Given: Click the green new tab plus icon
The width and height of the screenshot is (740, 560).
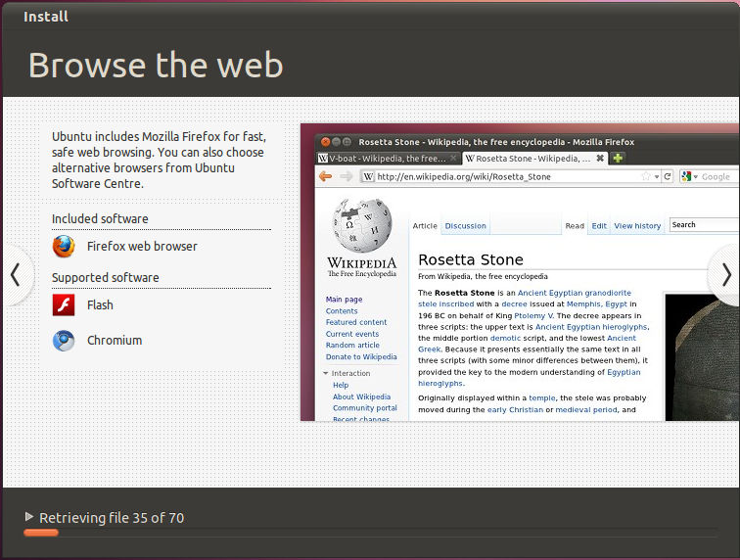Looking at the screenshot, I should (x=618, y=158).
